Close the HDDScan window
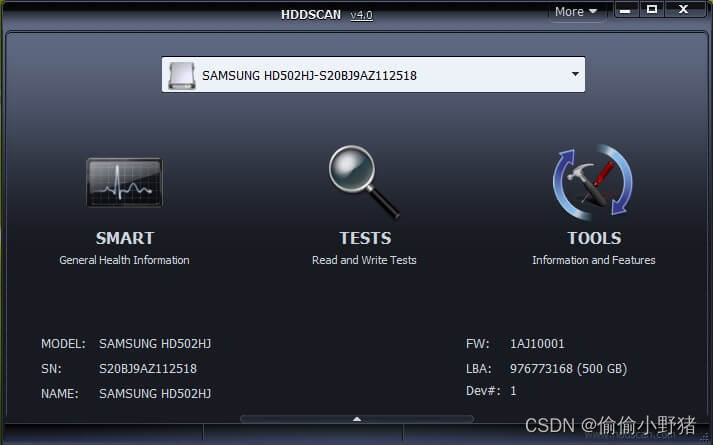The width and height of the screenshot is (713, 445). (x=683, y=10)
